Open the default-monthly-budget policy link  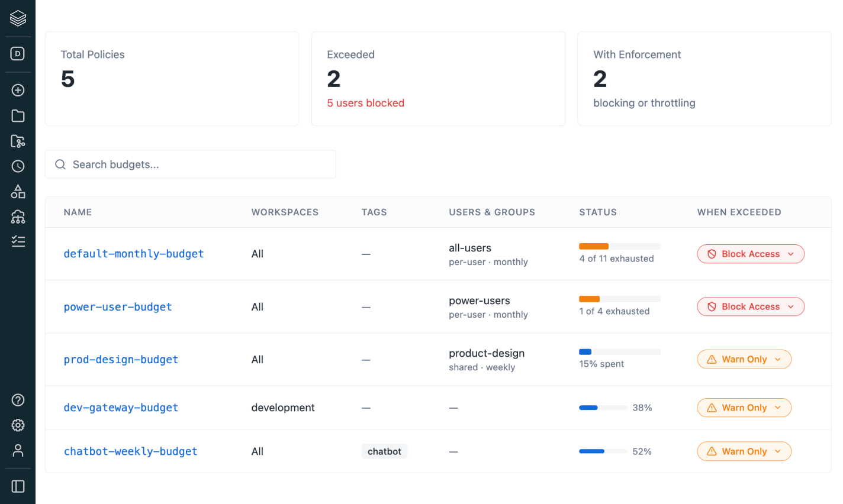pos(134,254)
